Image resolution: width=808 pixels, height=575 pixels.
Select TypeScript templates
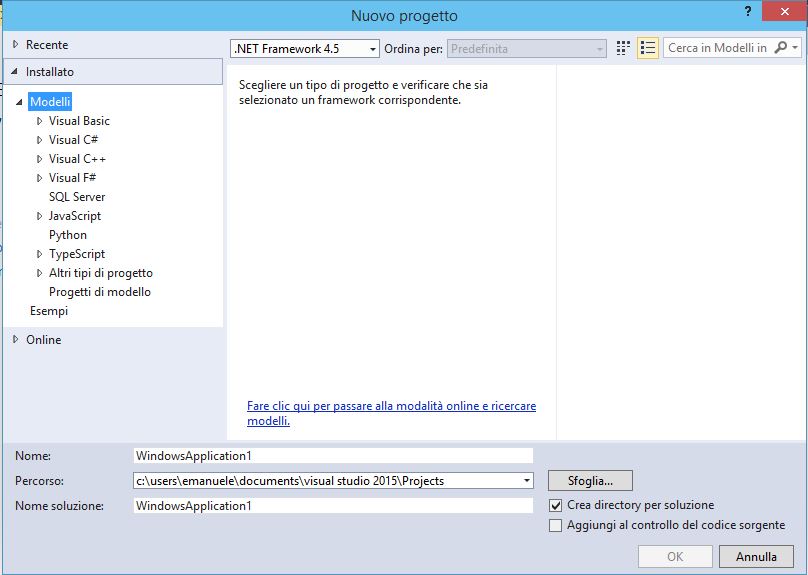77,254
